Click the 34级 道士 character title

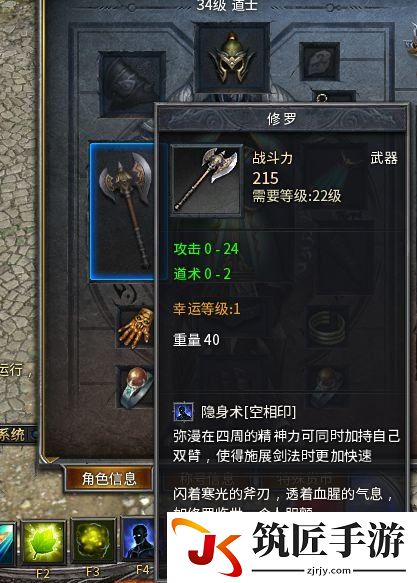point(227,5)
